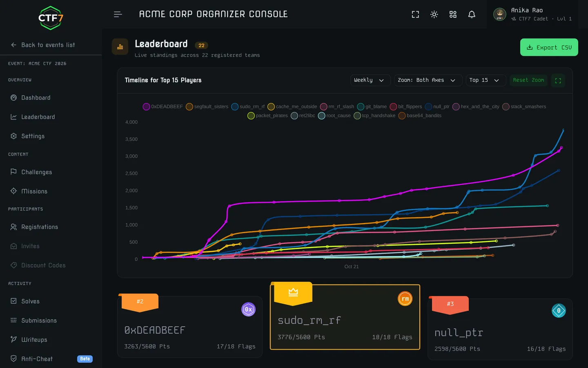
Task: Click Reset Zoom button
Action: click(x=528, y=81)
